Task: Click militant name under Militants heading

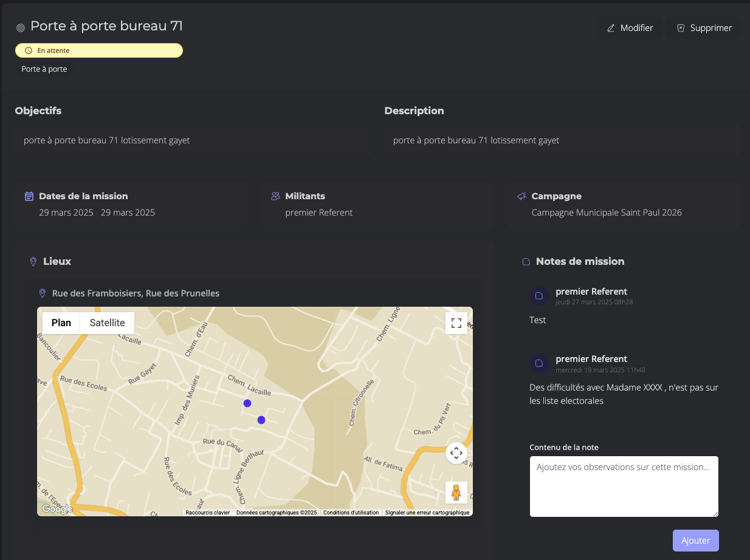Action: click(319, 213)
